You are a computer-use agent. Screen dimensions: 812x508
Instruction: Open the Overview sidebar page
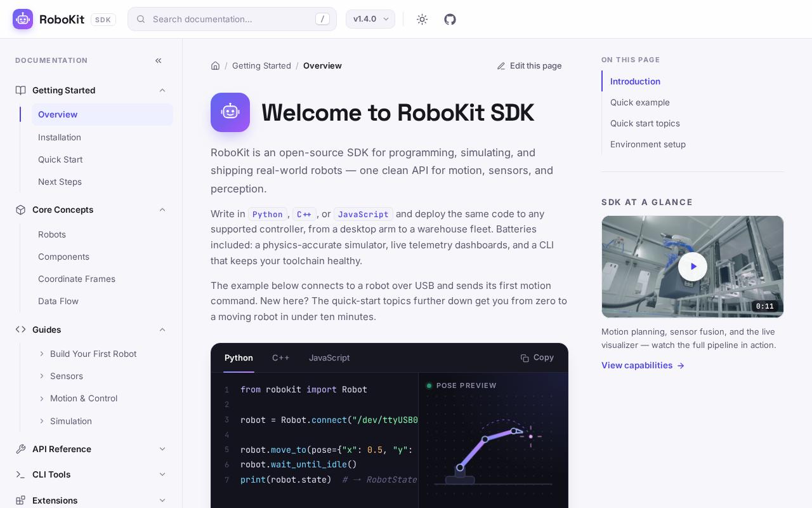tap(102, 114)
